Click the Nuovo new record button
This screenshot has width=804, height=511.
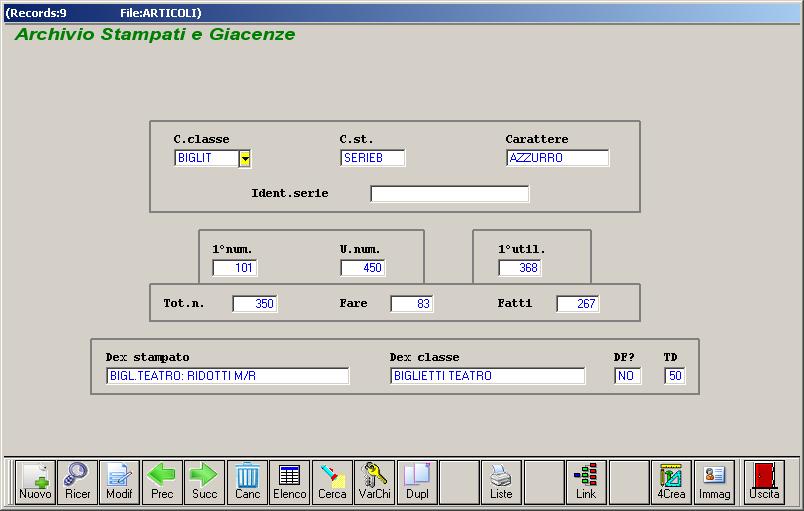point(35,482)
